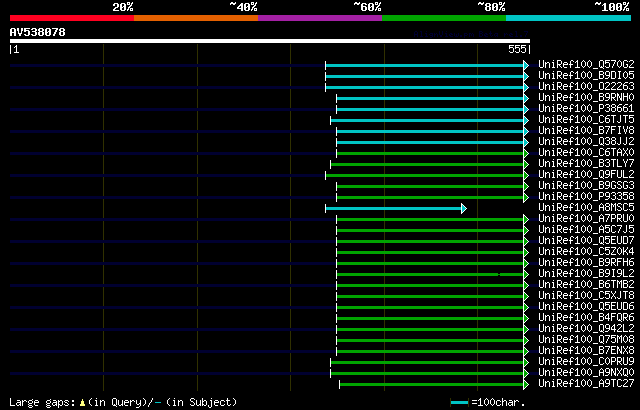Click the short cyan alignment bar of A8MSC5
This screenshot has width=640, height=410.
[x=396, y=208]
